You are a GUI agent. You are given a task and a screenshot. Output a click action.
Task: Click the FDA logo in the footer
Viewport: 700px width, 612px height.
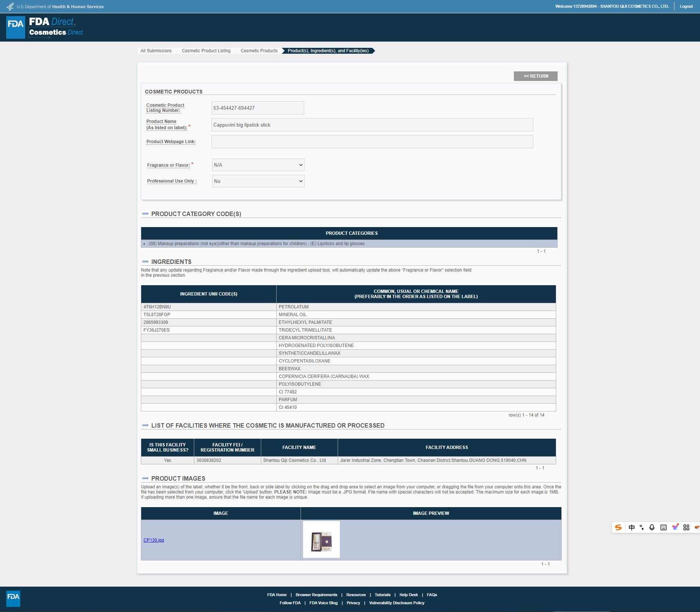click(x=13, y=599)
